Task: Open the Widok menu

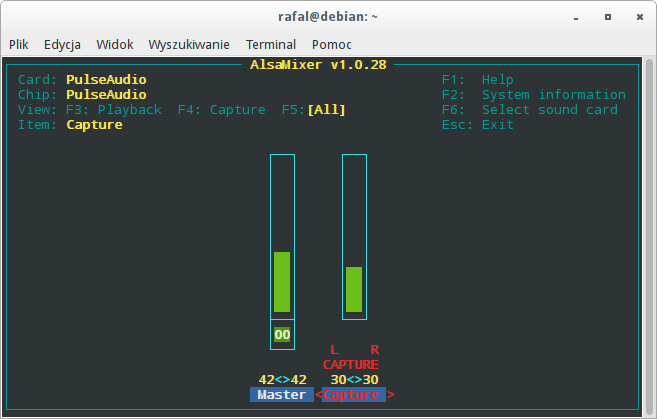Action: [x=115, y=44]
